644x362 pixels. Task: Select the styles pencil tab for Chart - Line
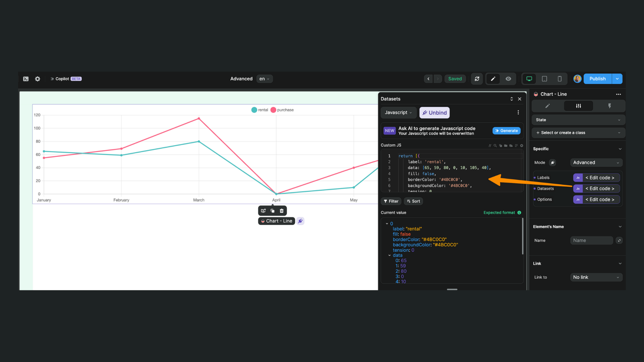(x=547, y=106)
